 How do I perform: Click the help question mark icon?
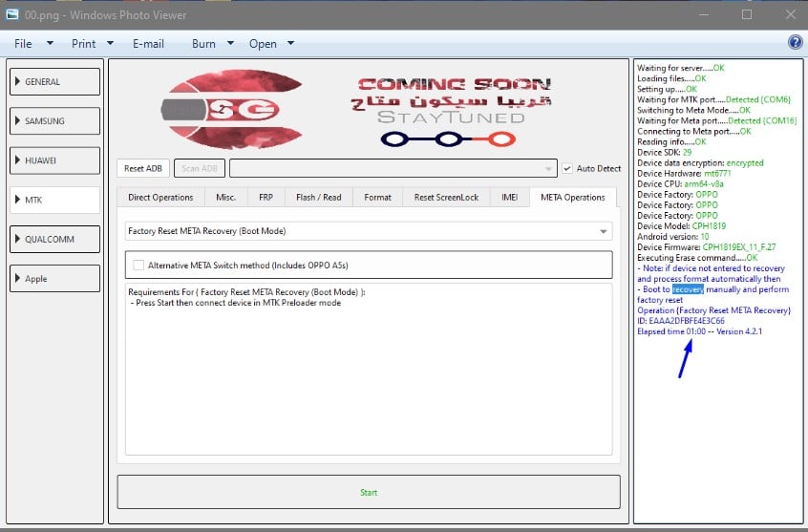[x=795, y=43]
